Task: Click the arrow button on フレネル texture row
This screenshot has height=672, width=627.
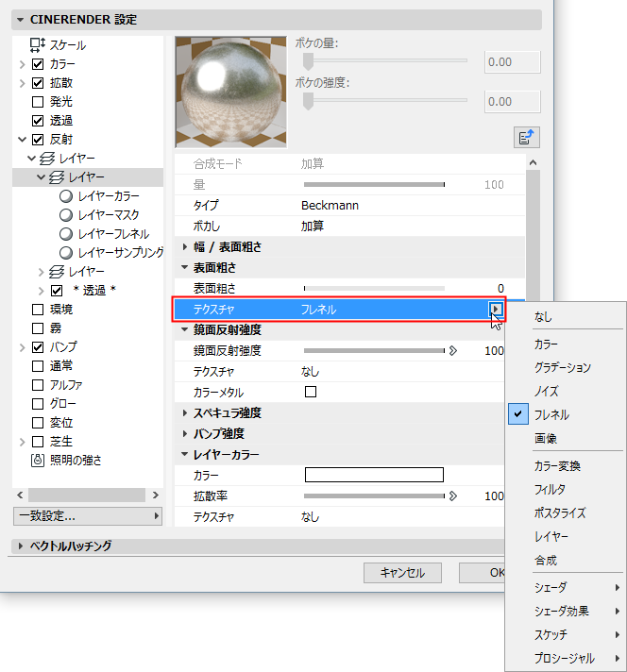Action: coord(496,309)
